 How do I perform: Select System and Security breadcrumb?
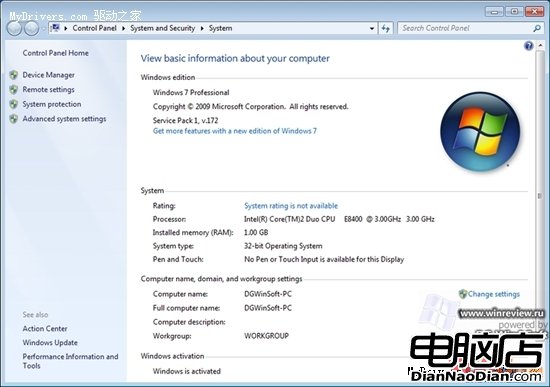(162, 28)
